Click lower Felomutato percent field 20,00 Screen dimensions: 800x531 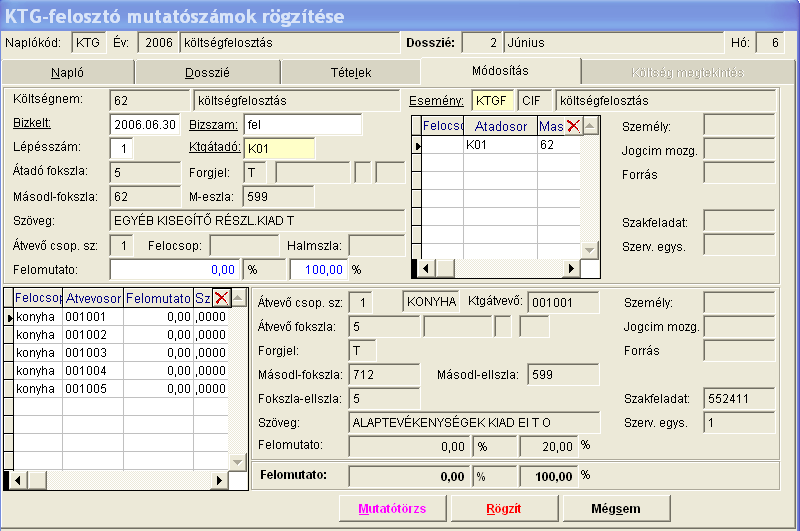click(549, 446)
